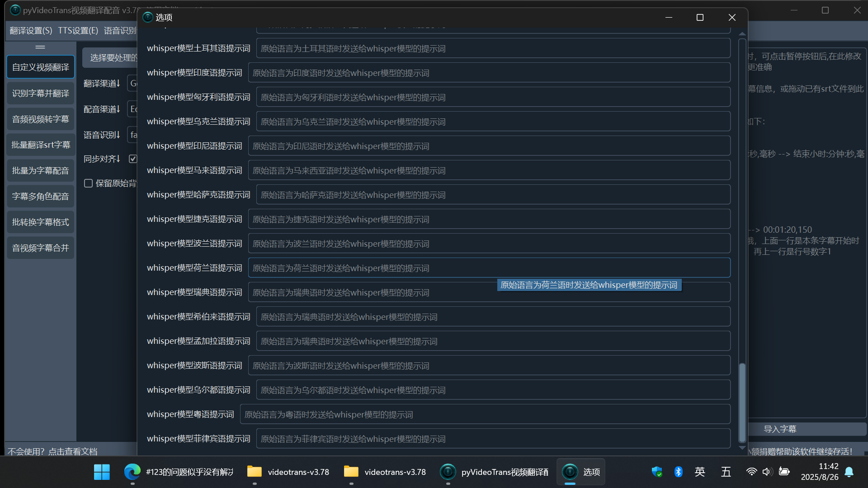Focus the whisper Dutch prompt field
Viewport: 868px width, 488px height.
489,268
